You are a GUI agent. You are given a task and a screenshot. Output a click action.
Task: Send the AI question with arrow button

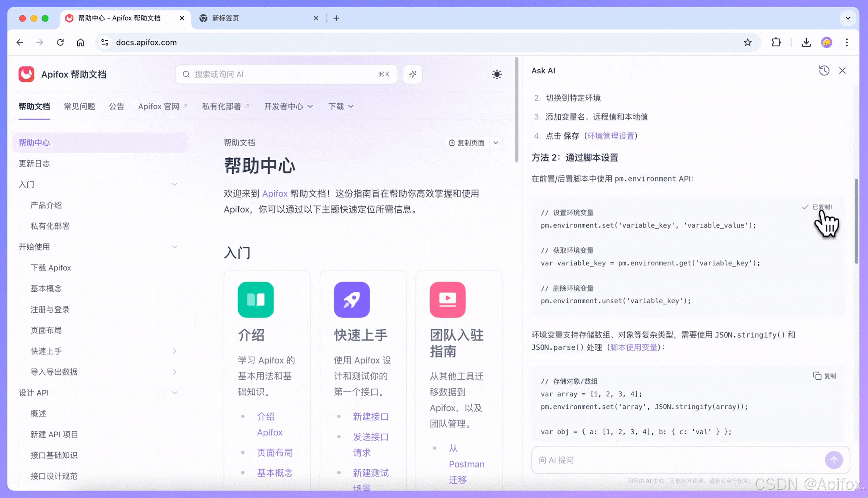(x=834, y=460)
